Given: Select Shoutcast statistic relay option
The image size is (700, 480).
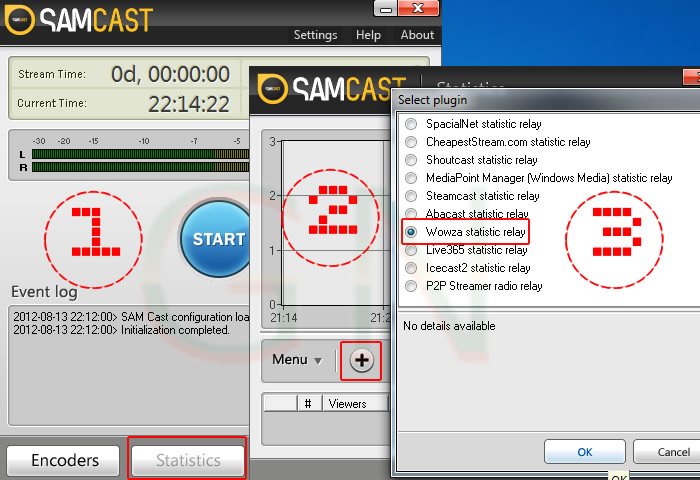Looking at the screenshot, I should [410, 160].
